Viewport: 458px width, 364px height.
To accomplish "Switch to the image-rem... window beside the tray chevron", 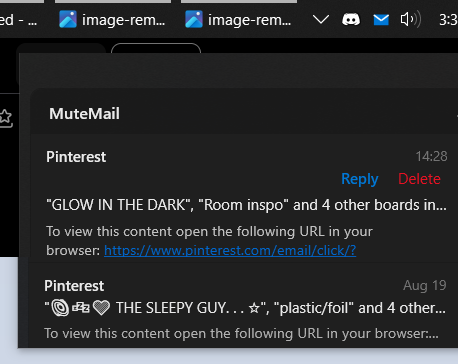I will click(x=239, y=20).
